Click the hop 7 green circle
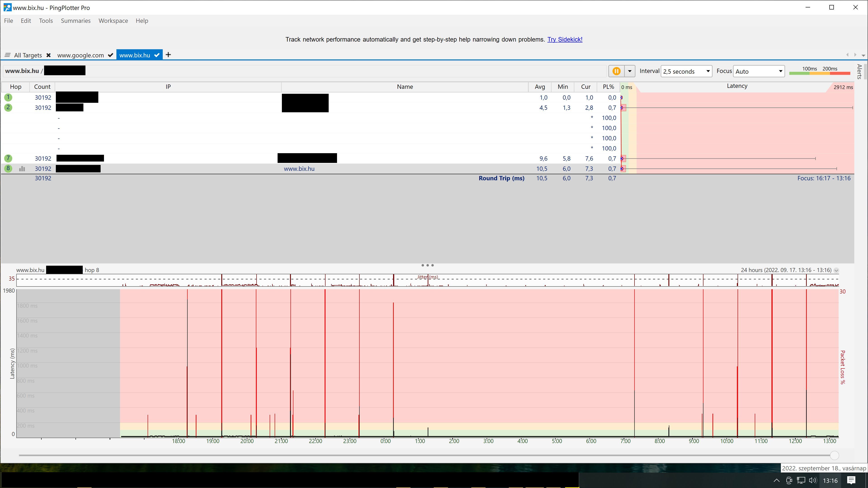The width and height of the screenshot is (868, 488). 8,158
